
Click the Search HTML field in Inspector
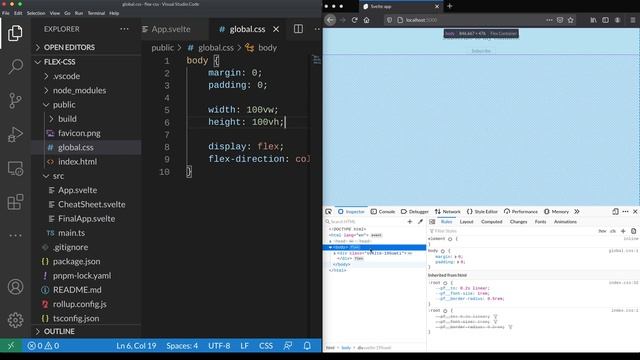pos(364,222)
